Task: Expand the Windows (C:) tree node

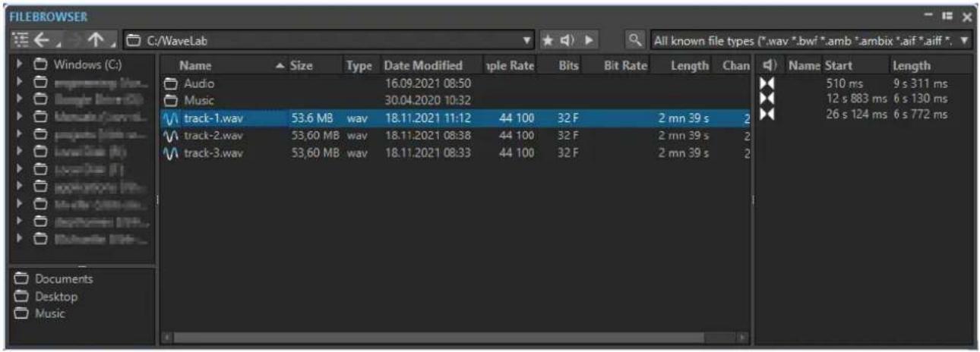Action: 21,65
